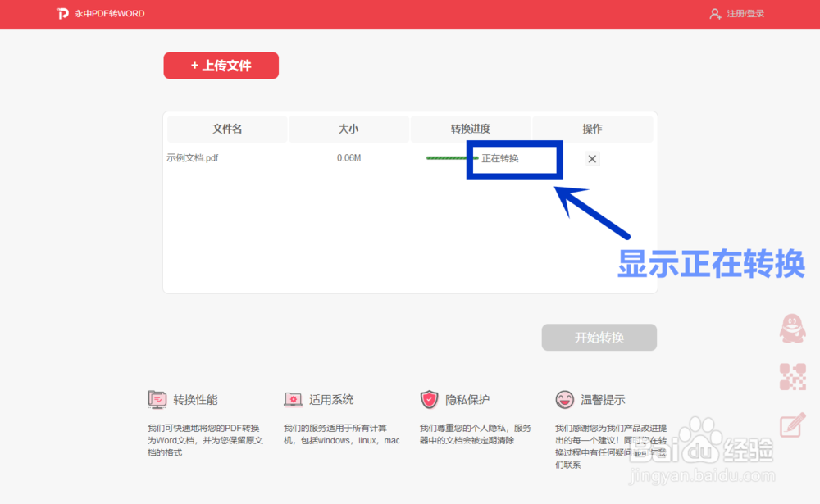The width and height of the screenshot is (820, 504).
Task: Click the 永中PDF logo icon
Action: tap(61, 13)
